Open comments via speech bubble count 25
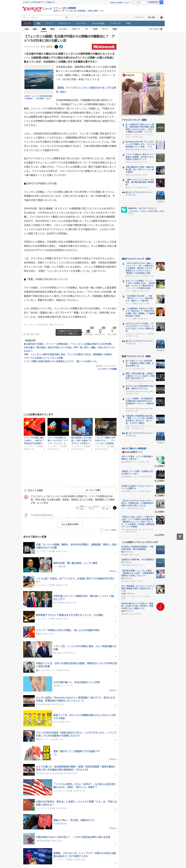This screenshot has height=868, width=186. tap(43, 47)
